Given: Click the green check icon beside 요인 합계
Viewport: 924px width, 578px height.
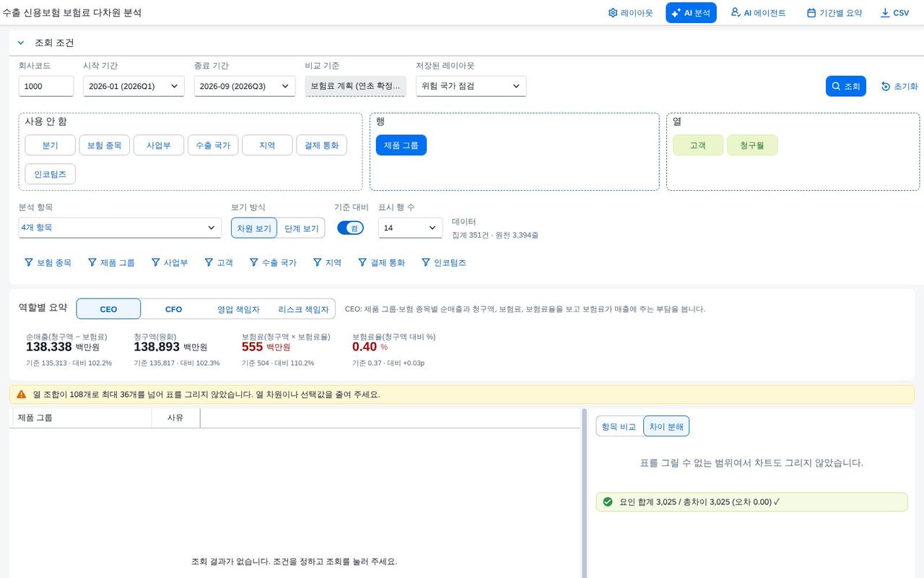Looking at the screenshot, I should pos(608,501).
